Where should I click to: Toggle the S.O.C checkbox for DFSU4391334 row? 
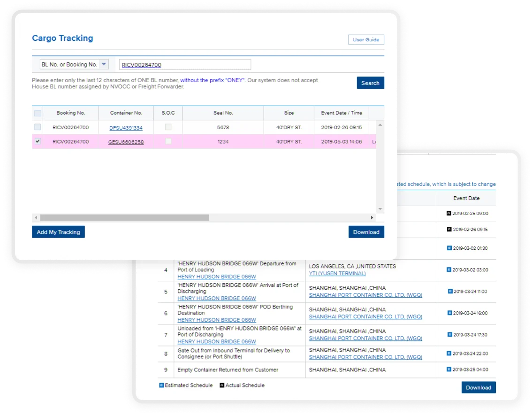pyautogui.click(x=168, y=127)
